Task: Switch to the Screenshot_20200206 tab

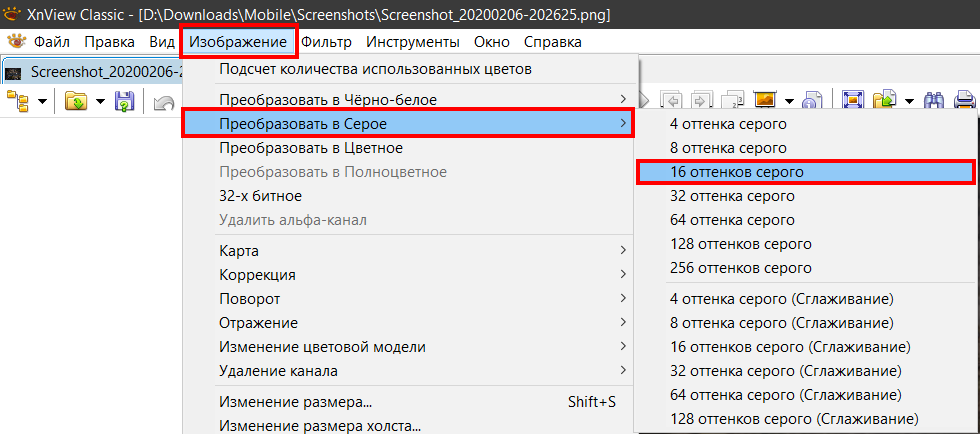Action: point(92,72)
